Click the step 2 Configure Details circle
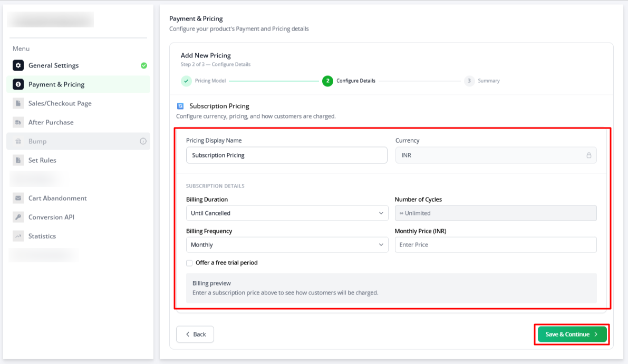 [x=327, y=81]
